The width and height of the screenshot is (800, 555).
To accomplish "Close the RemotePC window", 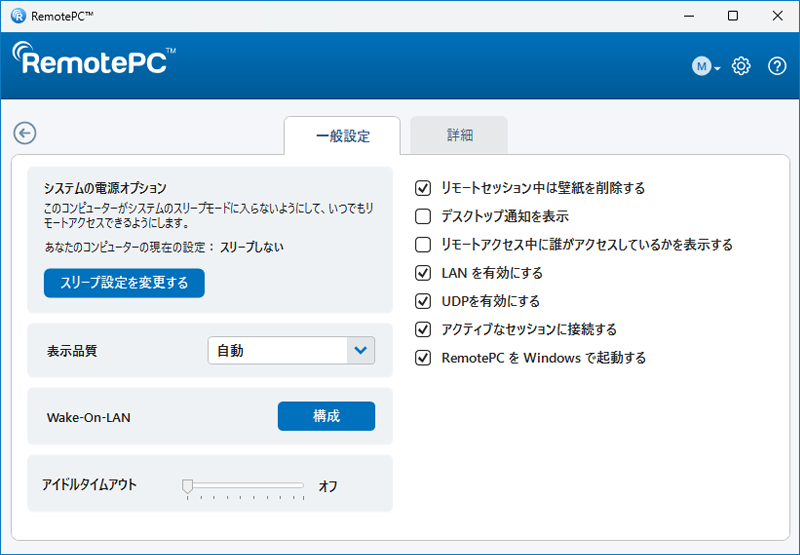I will pos(777,16).
